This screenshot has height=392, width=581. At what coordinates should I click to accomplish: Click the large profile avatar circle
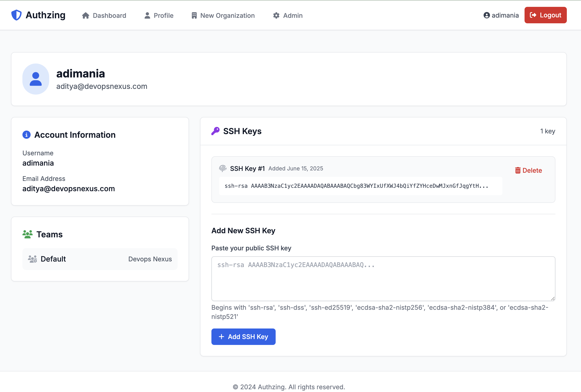coord(36,79)
